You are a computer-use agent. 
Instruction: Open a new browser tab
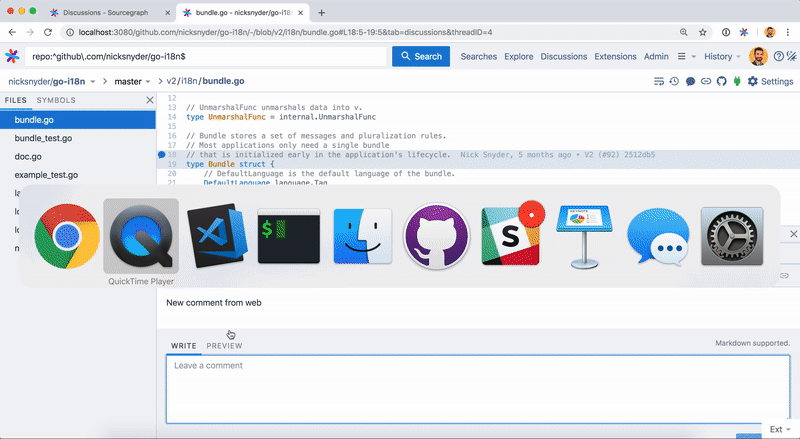(x=321, y=13)
